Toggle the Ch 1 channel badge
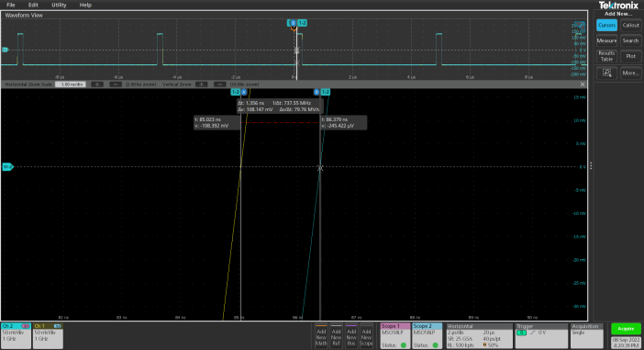Viewport: 644px width, 350px height. (x=48, y=335)
